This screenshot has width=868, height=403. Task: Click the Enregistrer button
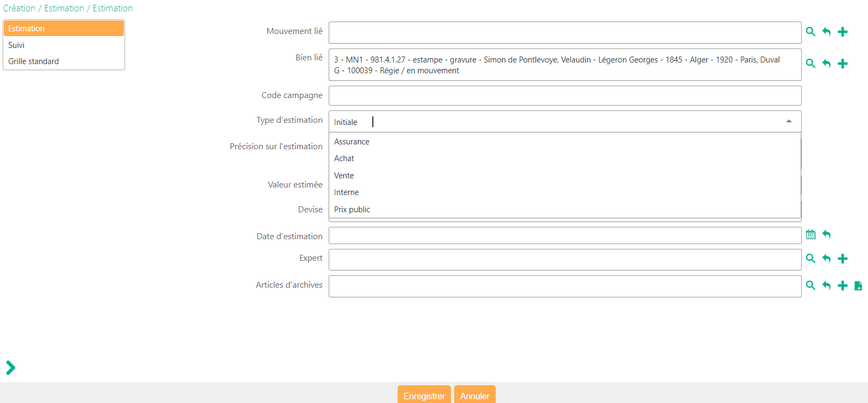click(x=424, y=395)
